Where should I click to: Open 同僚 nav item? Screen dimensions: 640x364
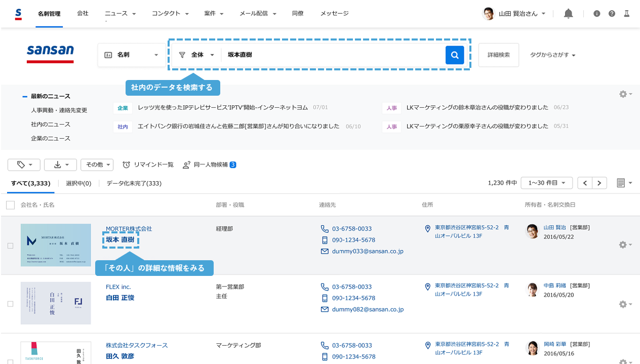[298, 14]
